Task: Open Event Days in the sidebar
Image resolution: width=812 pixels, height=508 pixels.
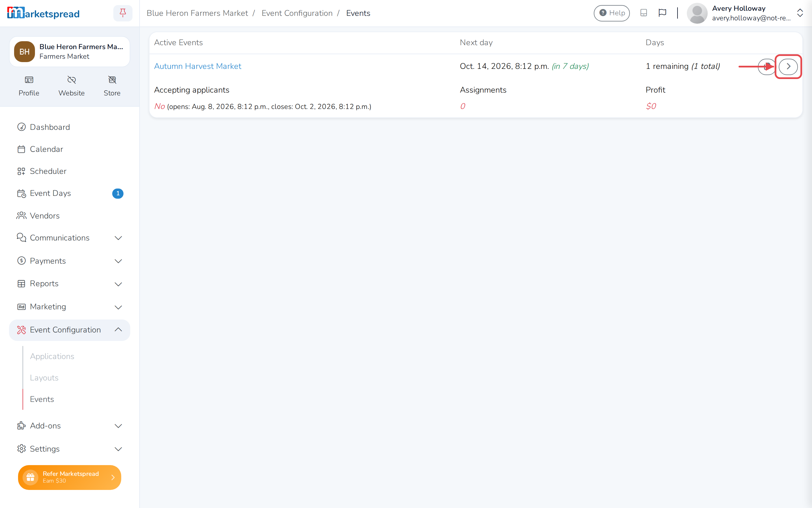Action: [x=69, y=194]
